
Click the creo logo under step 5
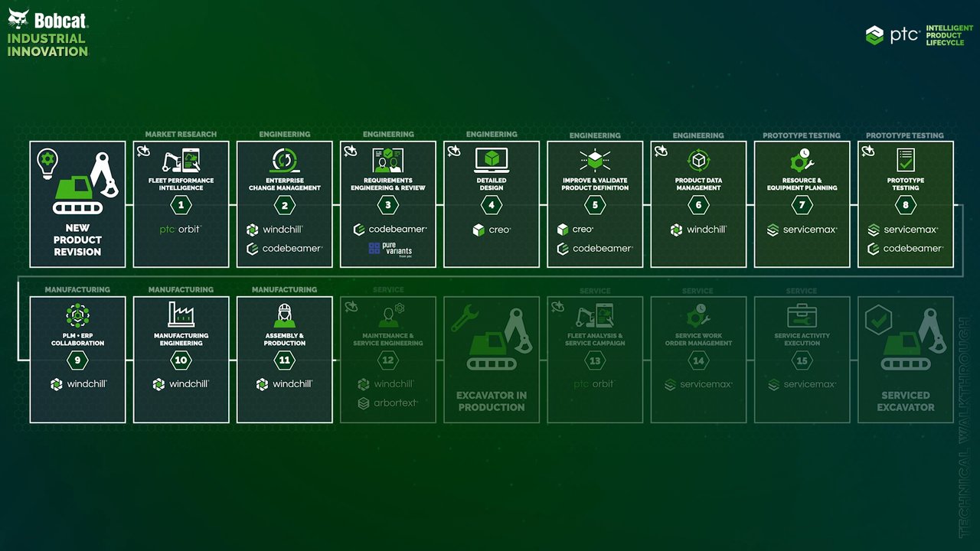576,230
